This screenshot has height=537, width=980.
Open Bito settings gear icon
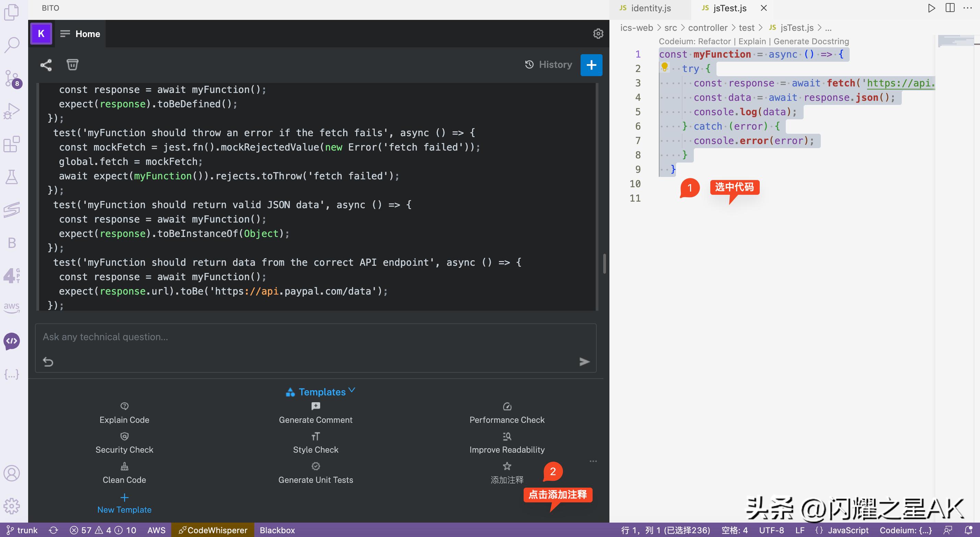pos(598,34)
